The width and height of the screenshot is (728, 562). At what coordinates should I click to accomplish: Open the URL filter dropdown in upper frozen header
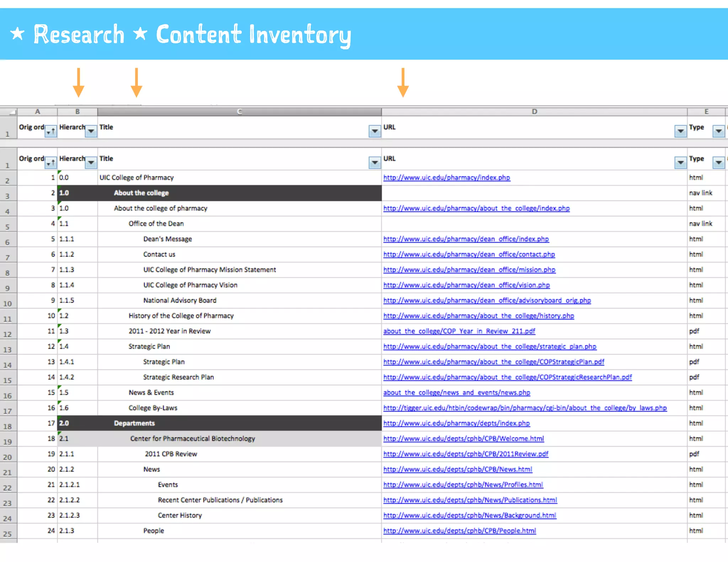coord(680,131)
